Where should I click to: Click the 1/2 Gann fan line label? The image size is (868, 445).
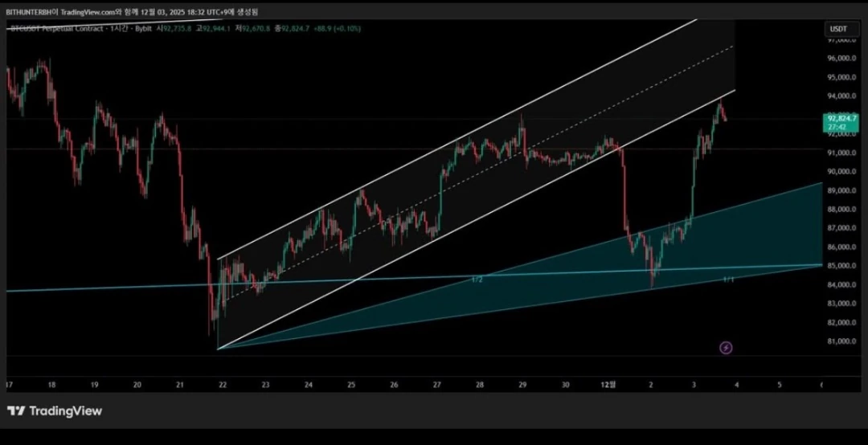pyautogui.click(x=477, y=280)
